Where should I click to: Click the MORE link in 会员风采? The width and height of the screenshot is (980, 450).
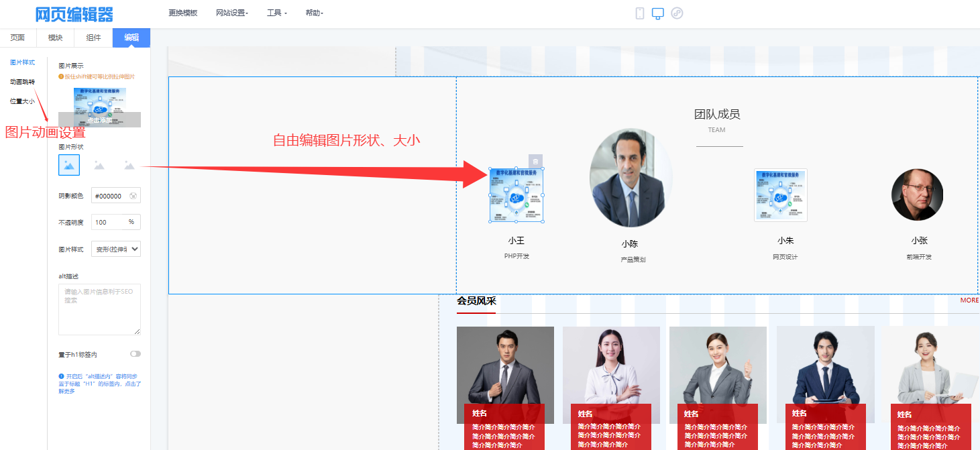click(969, 300)
